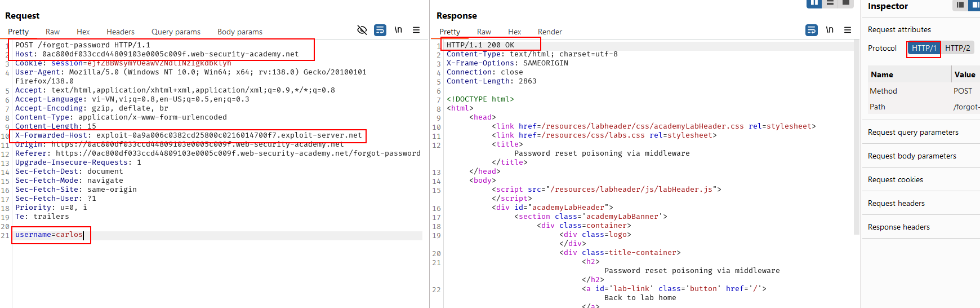Open the Response Render tab
This screenshot has height=308, width=980.
550,32
